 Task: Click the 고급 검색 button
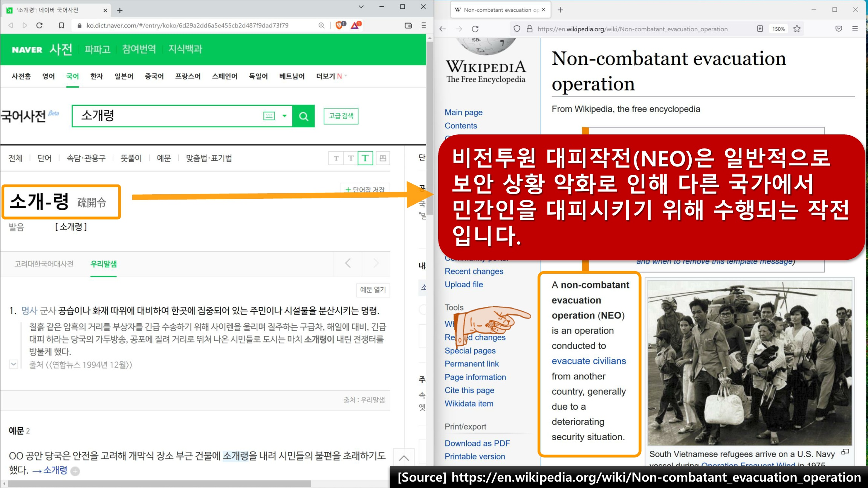(341, 116)
